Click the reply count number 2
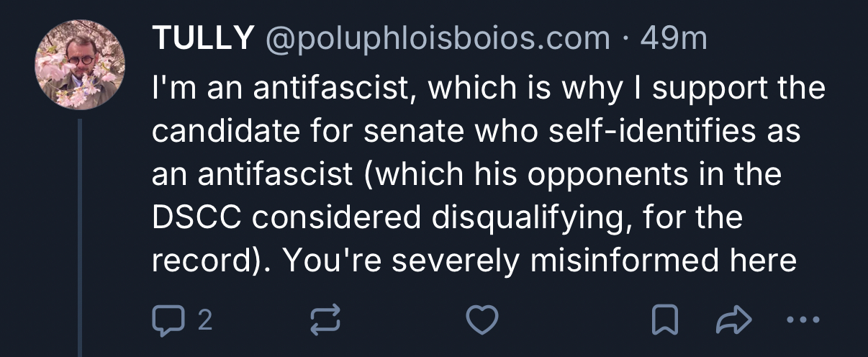The height and width of the screenshot is (357, 868). pos(204,320)
